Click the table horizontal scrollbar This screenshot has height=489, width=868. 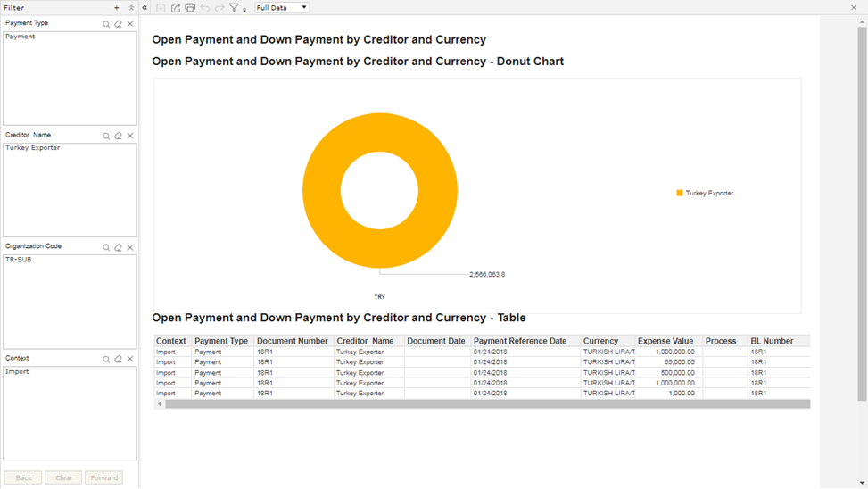(487, 404)
